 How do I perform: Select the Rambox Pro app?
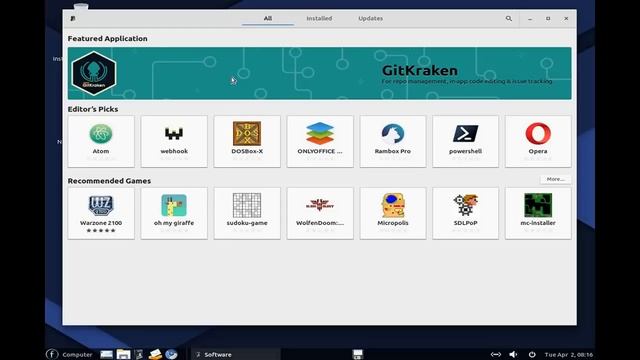pyautogui.click(x=393, y=141)
